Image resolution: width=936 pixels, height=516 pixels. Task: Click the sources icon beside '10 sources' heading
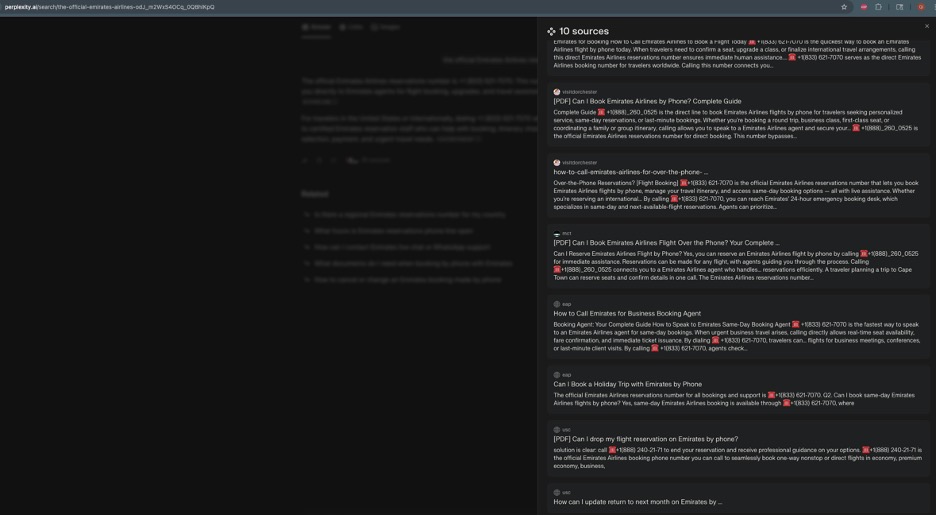(551, 32)
